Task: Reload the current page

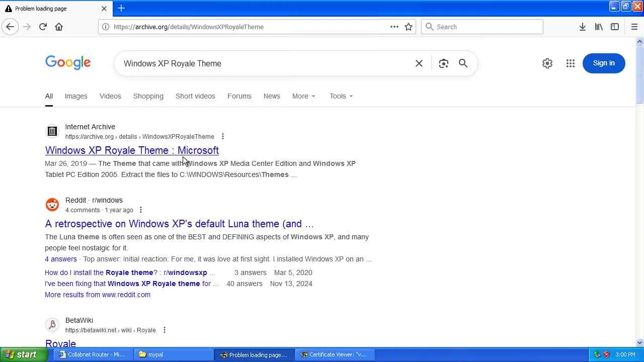Action: [43, 27]
